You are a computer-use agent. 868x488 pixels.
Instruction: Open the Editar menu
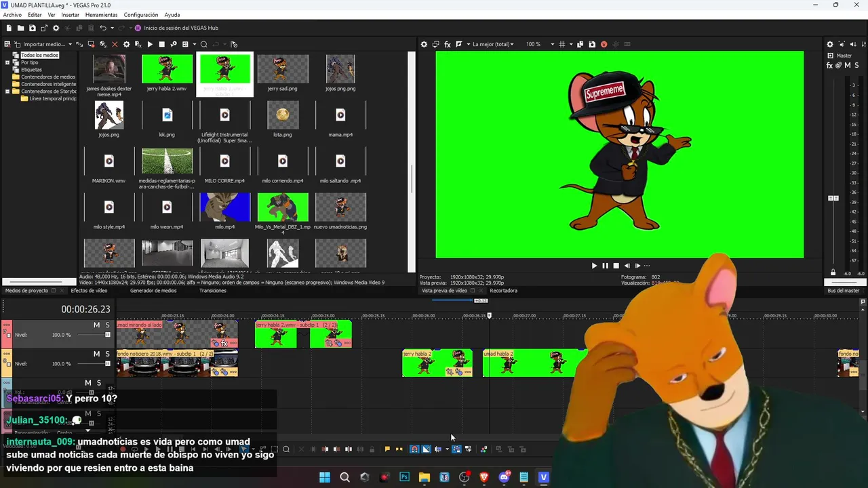[x=35, y=14]
